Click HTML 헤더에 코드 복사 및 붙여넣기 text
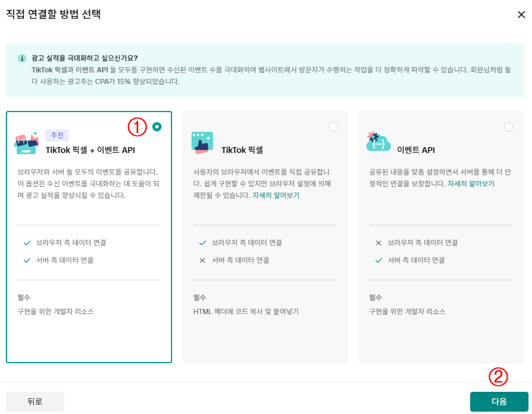This screenshot has height=414, width=532. coord(246,311)
